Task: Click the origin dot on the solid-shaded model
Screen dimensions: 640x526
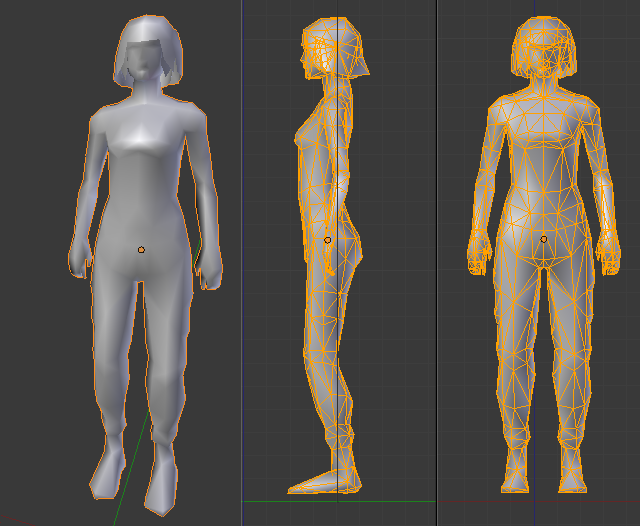Action: (142, 249)
